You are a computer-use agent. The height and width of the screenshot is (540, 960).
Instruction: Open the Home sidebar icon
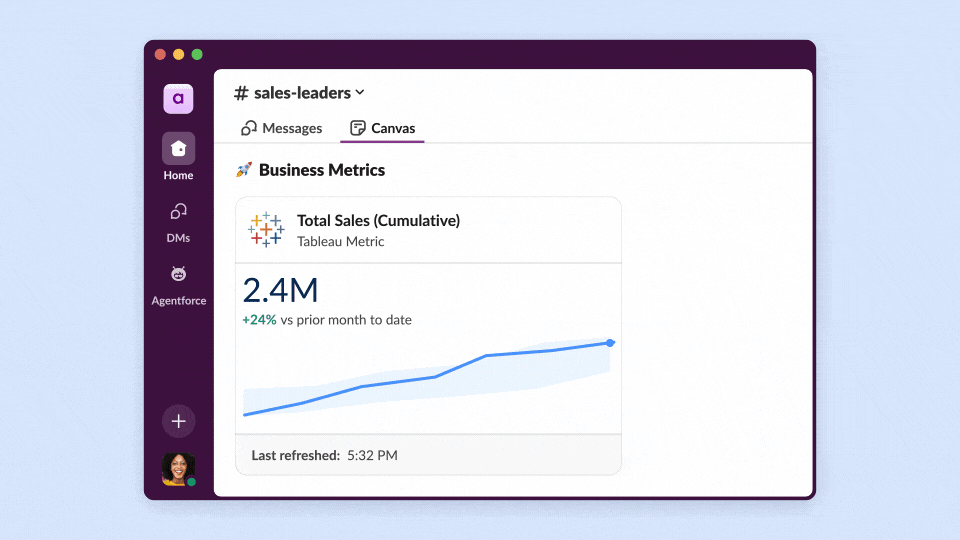178,149
